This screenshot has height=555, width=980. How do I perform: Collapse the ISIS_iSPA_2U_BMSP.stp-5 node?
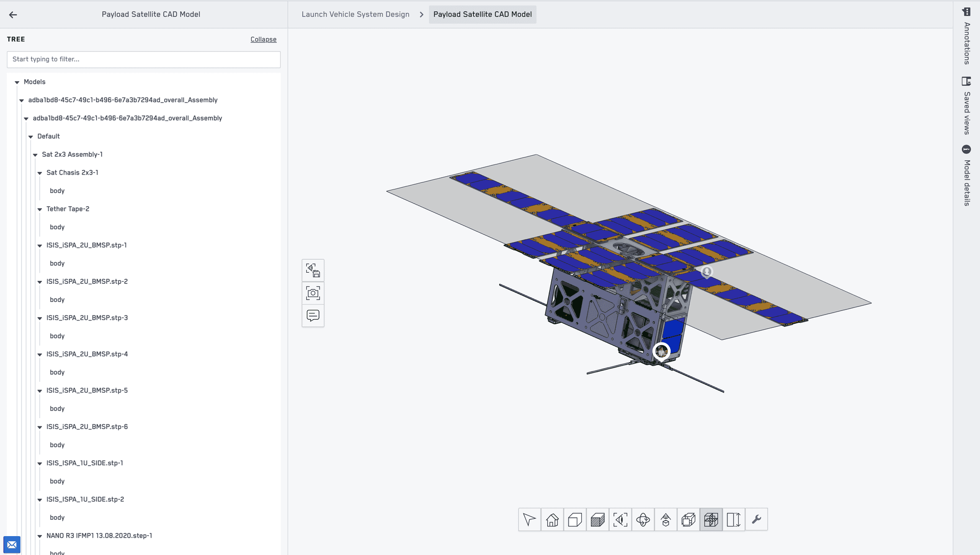point(40,391)
